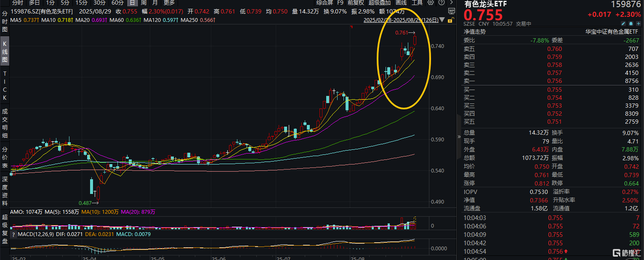Open the 更多 periods dropdown

(x=169, y=2)
